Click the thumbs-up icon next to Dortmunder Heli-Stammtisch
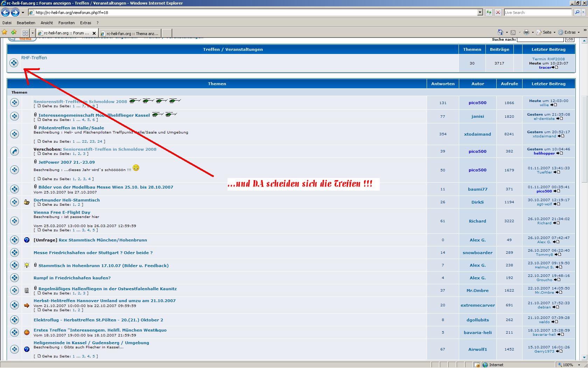Viewport: 588px width, 368px height. click(27, 202)
